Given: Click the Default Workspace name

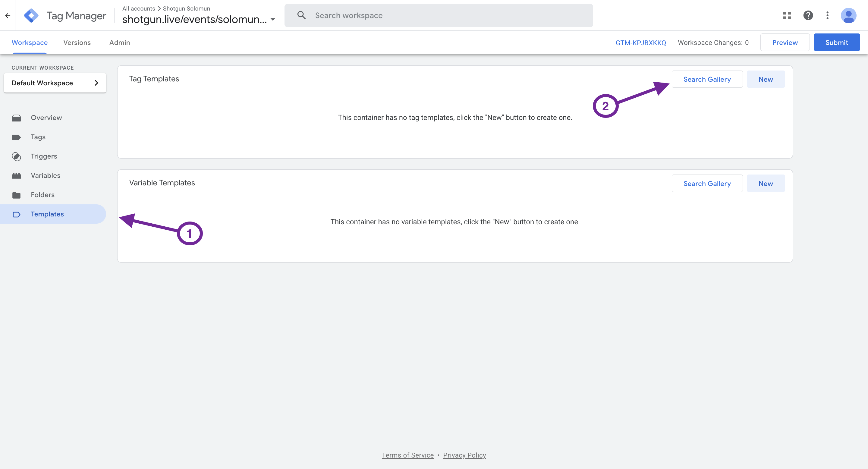Looking at the screenshot, I should pyautogui.click(x=42, y=83).
